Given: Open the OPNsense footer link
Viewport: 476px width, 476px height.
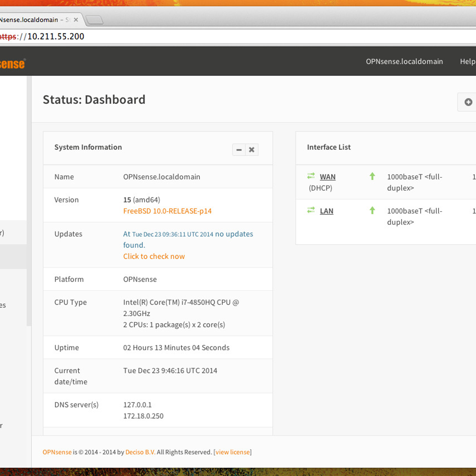Looking at the screenshot, I should [57, 452].
